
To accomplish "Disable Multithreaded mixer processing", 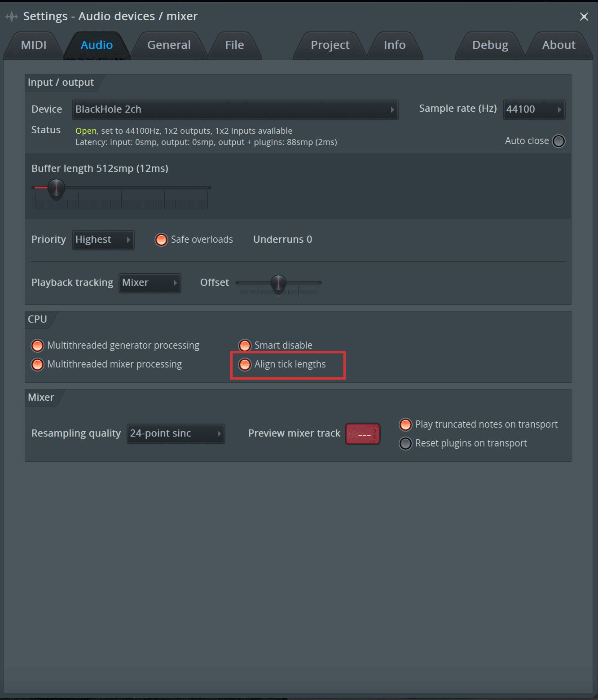I will (37, 364).
